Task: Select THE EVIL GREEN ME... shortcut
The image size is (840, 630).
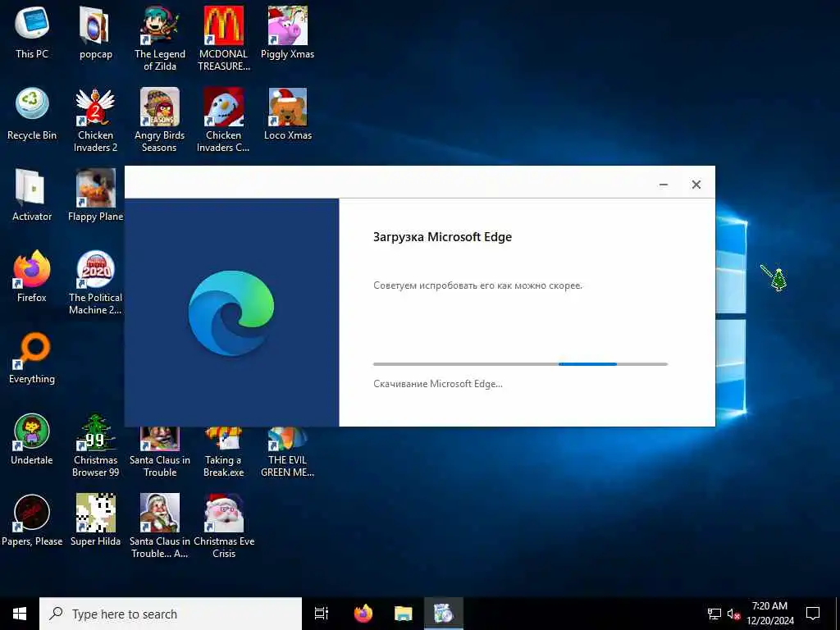Action: click(x=288, y=453)
